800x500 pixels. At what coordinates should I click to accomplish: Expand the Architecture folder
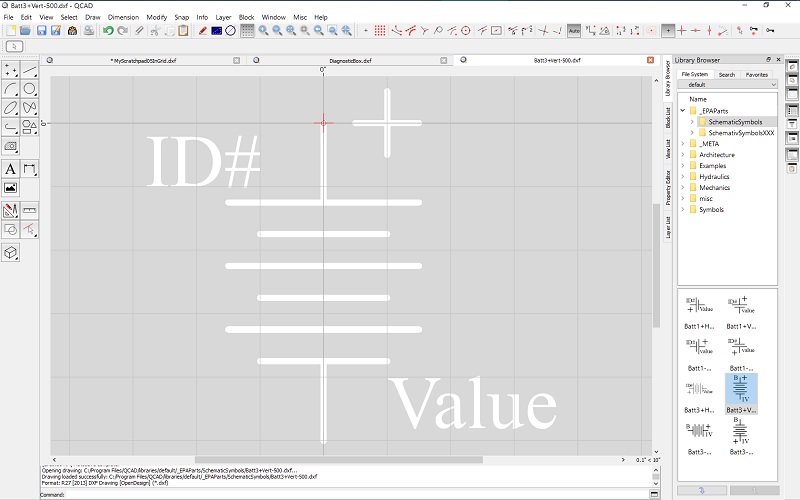pos(683,155)
